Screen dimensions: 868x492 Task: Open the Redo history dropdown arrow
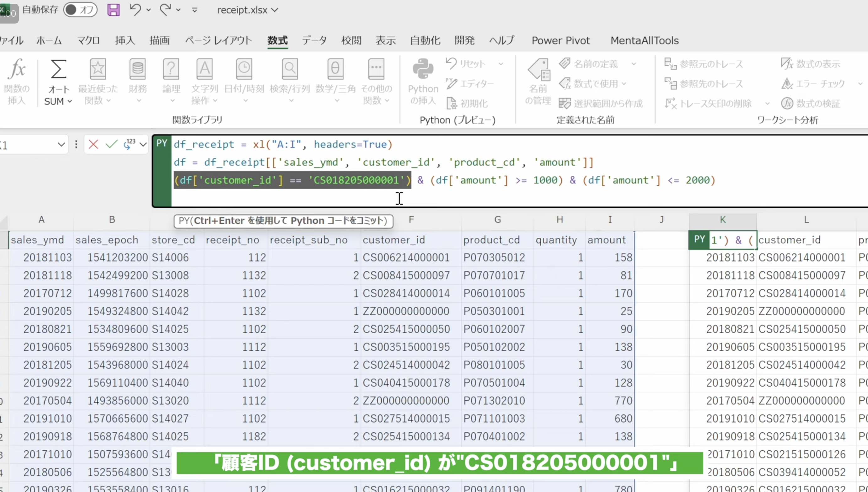coord(178,10)
